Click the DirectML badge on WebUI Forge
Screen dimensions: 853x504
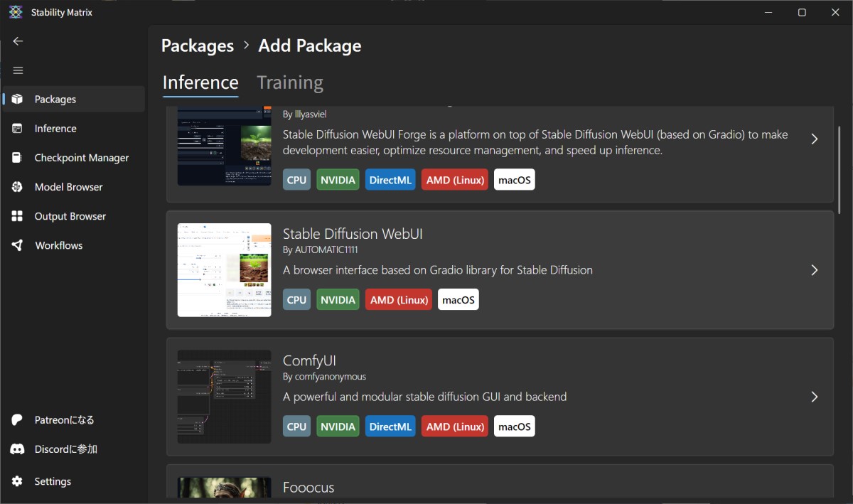pyautogui.click(x=390, y=180)
